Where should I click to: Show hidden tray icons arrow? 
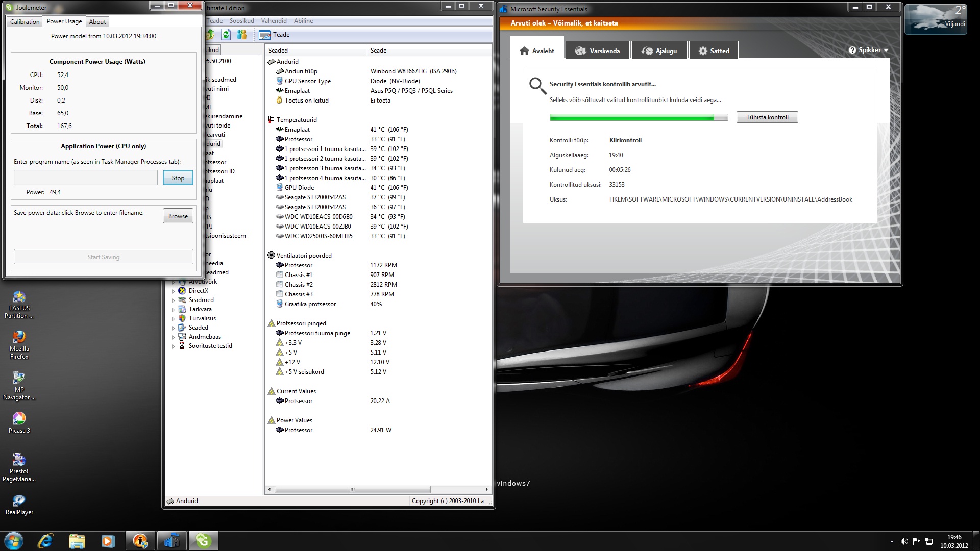[x=892, y=541]
